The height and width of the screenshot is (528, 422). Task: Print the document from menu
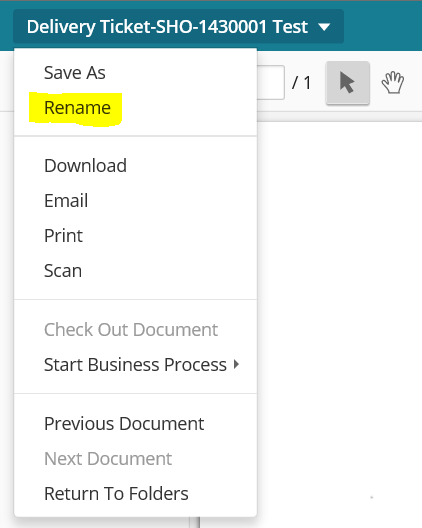63,236
